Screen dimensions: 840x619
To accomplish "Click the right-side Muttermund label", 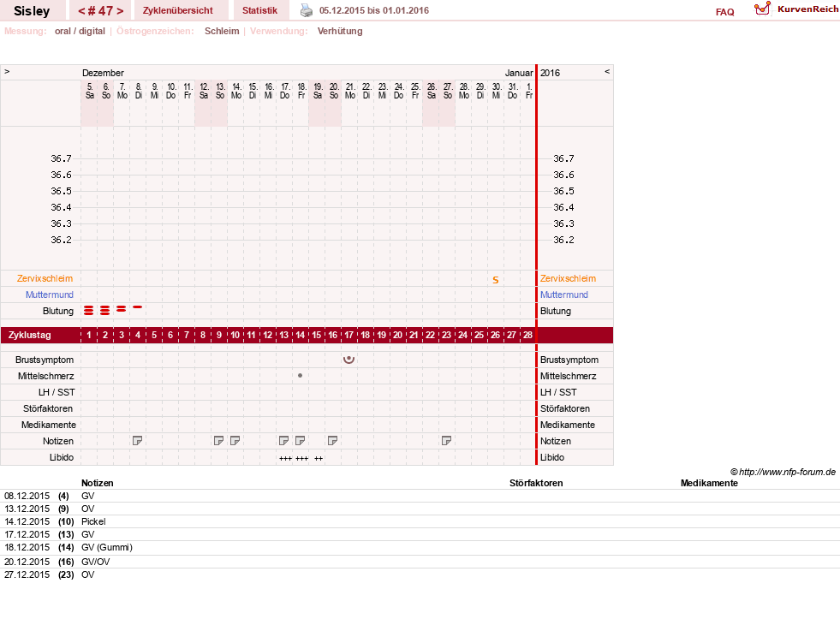I will point(564,295).
